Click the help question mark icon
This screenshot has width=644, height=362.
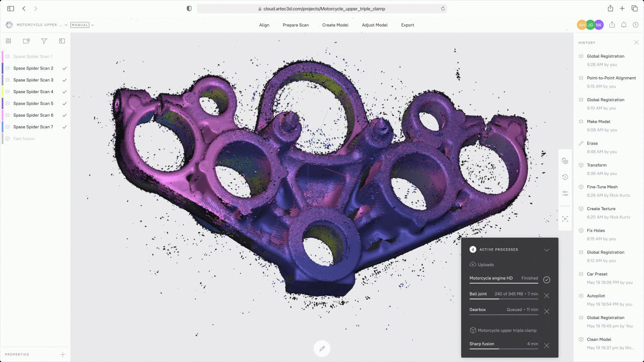coord(635,25)
